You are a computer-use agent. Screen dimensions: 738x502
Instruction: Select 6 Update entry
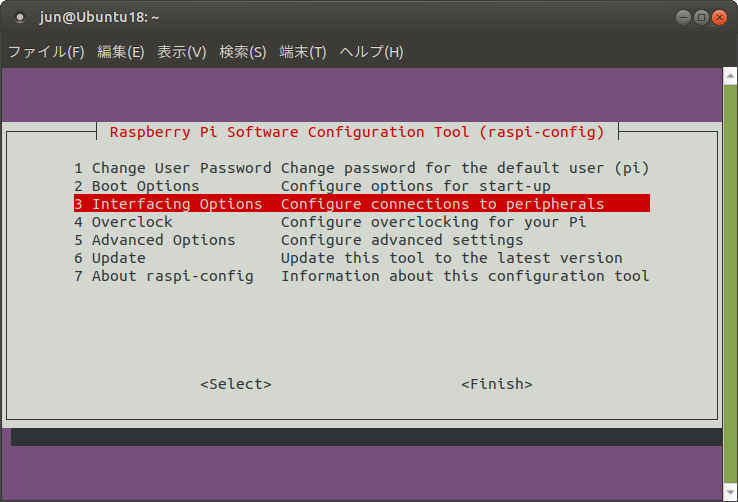pyautogui.click(x=361, y=258)
